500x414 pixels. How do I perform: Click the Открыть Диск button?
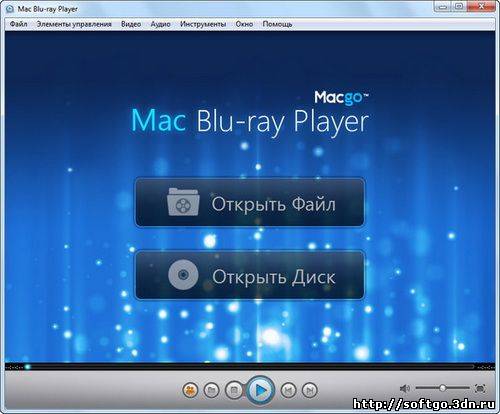[250, 275]
